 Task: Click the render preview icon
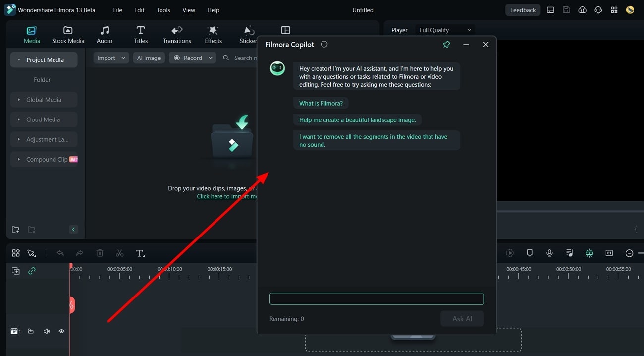coord(510,253)
